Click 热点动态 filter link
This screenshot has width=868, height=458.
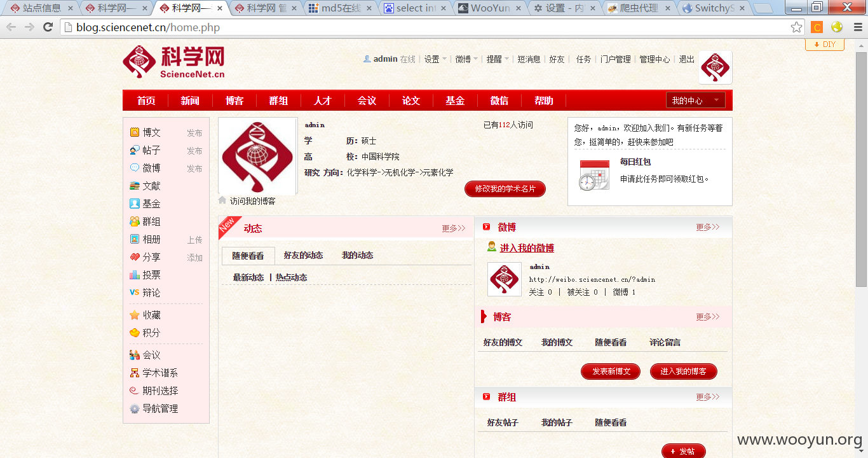tap(291, 277)
